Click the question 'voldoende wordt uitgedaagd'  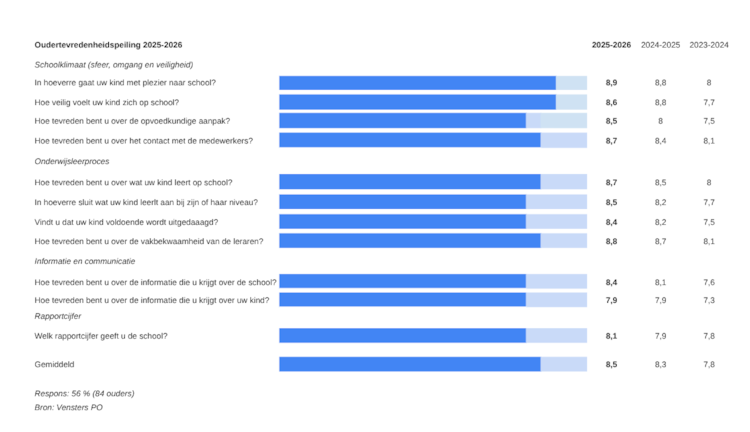pos(126,222)
